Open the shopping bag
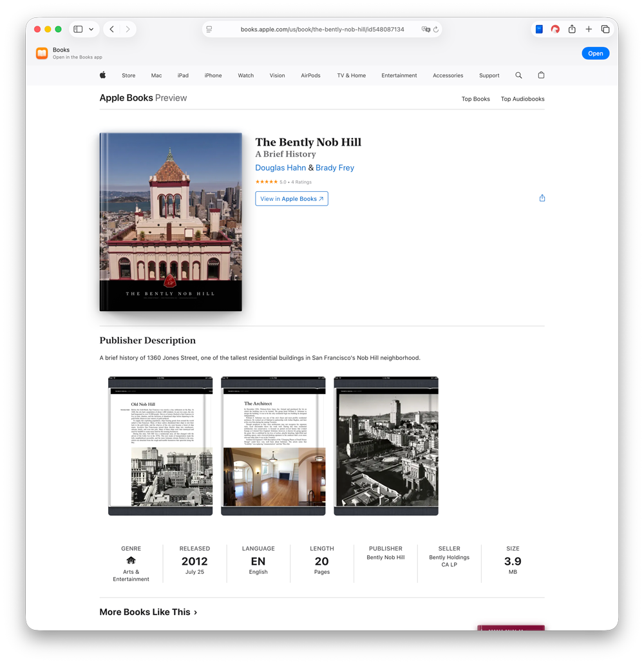The height and width of the screenshot is (664, 644). pos(541,75)
